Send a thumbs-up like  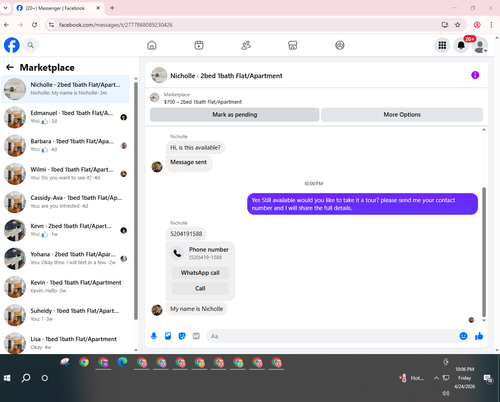[479, 336]
